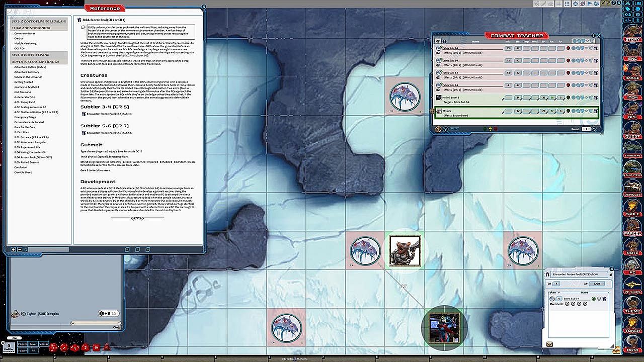Click the next actor icon in Combat Tracker
The image size is (644, 362).
click(x=439, y=129)
